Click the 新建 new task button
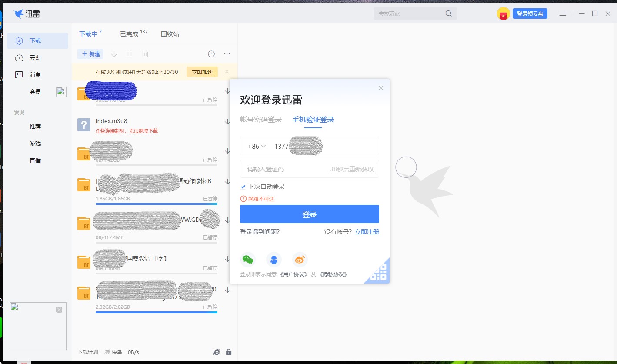Viewport: 617px width, 364px height. pos(90,53)
